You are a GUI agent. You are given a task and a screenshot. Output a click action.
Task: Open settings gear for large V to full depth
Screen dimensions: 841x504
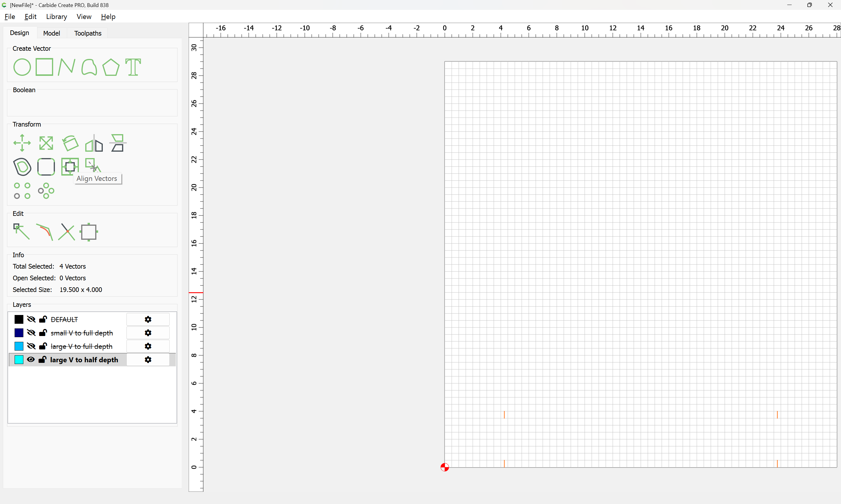point(148,346)
